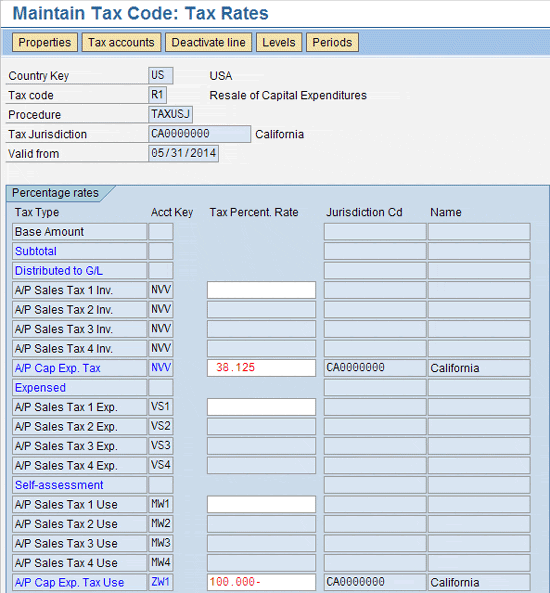Click the Valid from date field
Viewport: 550px width, 593px height.
[183, 154]
